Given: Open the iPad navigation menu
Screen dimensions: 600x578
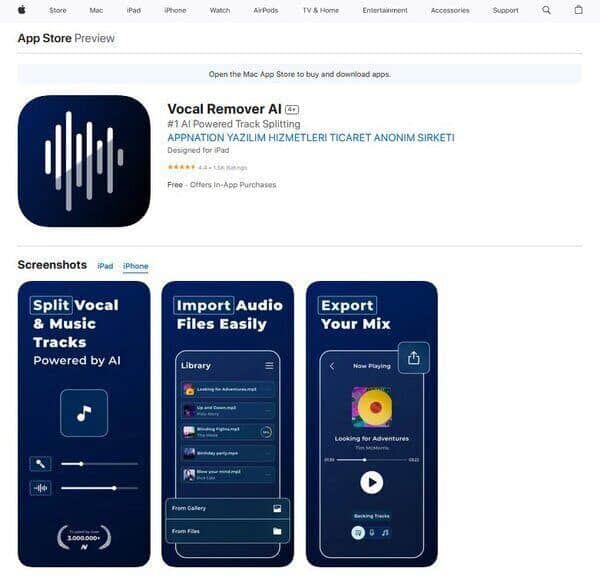Looking at the screenshot, I should 134,10.
